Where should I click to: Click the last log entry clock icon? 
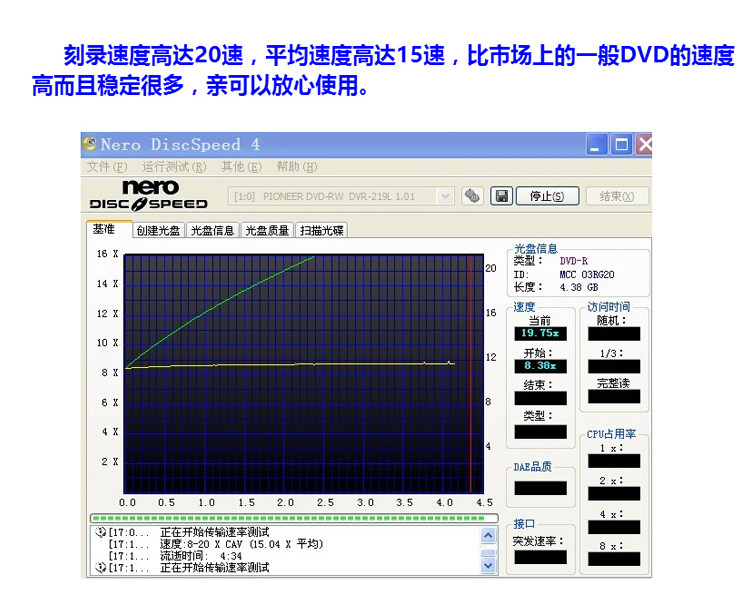(100, 568)
